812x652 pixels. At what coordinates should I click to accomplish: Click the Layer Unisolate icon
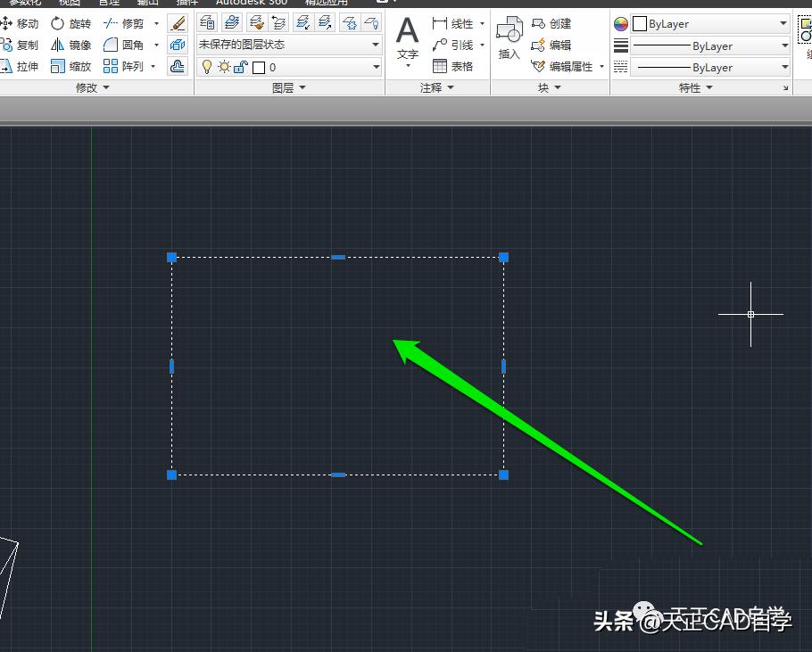point(325,23)
